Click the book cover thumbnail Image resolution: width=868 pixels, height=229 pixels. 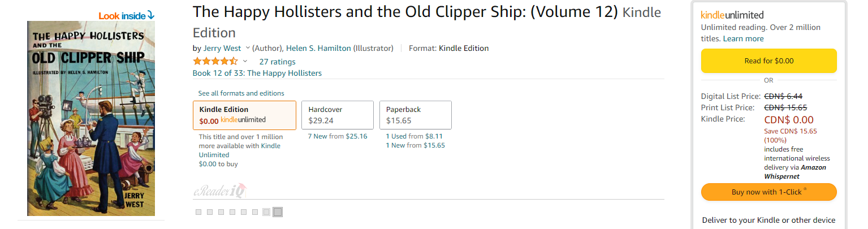click(x=91, y=118)
